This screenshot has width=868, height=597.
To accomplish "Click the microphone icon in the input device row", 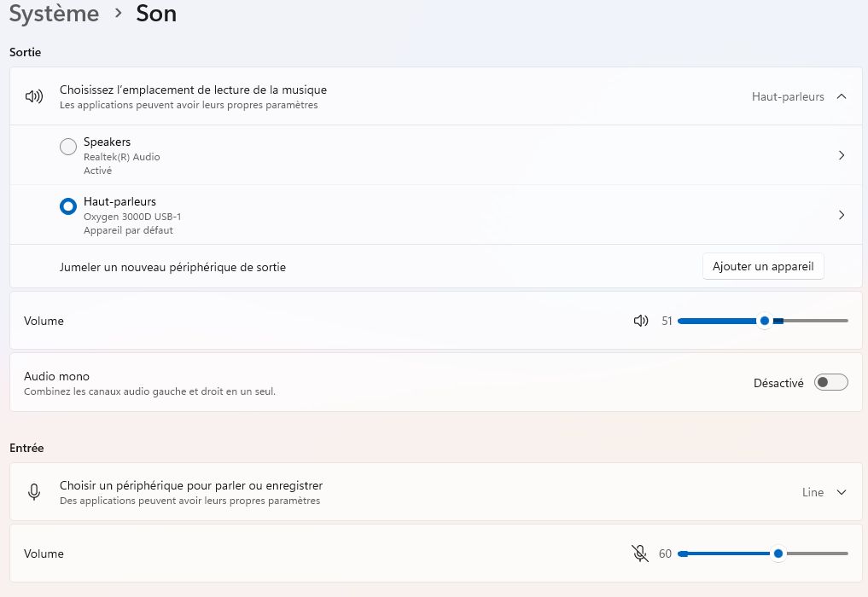I will [34, 492].
